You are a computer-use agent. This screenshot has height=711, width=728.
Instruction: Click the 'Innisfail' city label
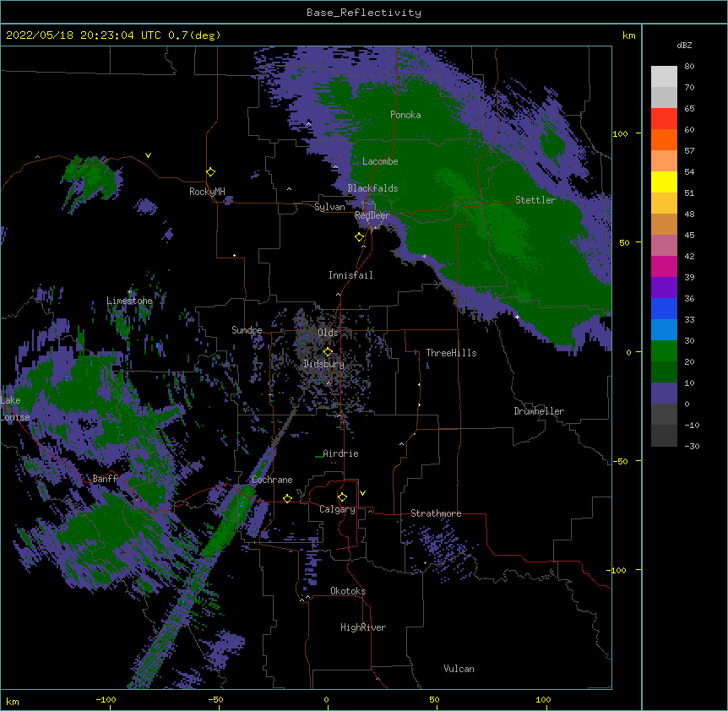coord(350,275)
